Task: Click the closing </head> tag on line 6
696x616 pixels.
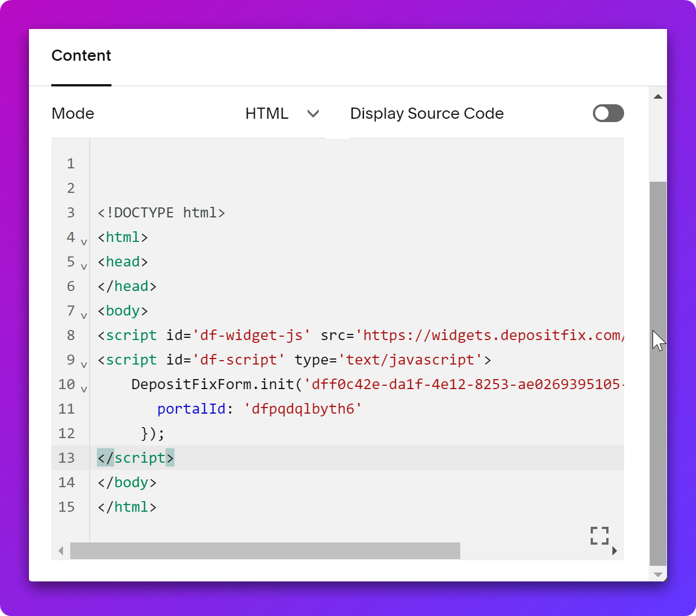Action: click(127, 286)
